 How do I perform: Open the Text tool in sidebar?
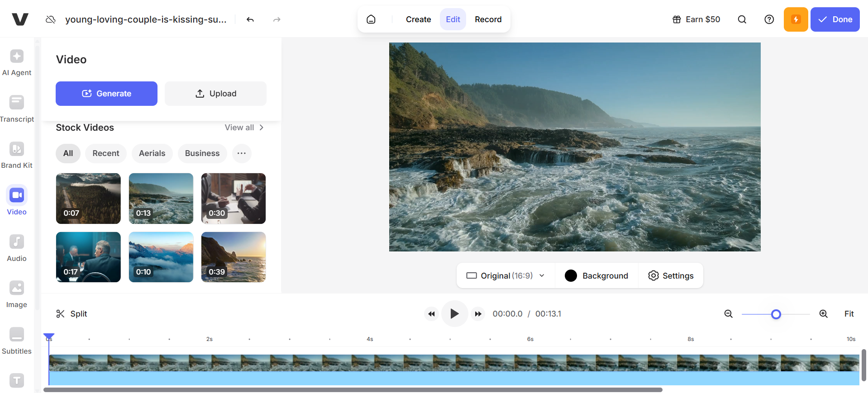click(x=17, y=381)
